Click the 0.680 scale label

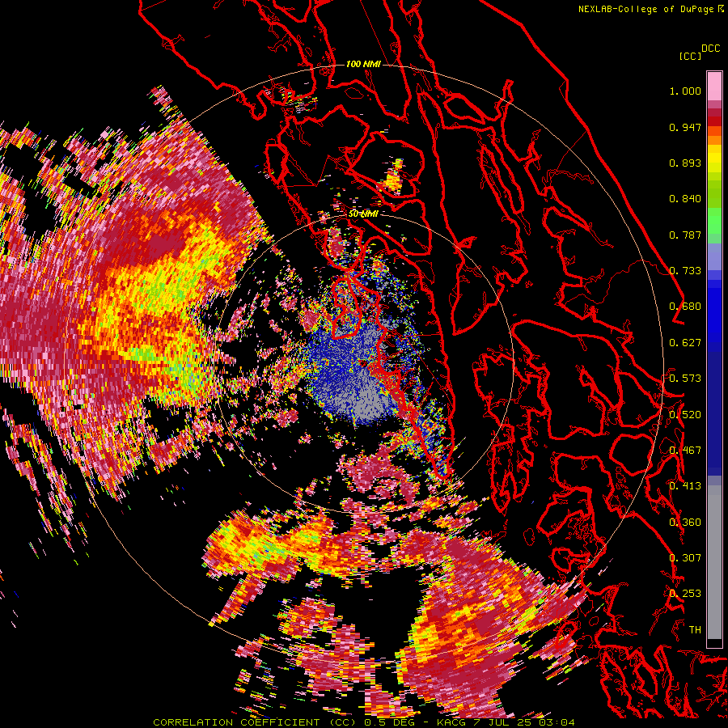[685, 307]
